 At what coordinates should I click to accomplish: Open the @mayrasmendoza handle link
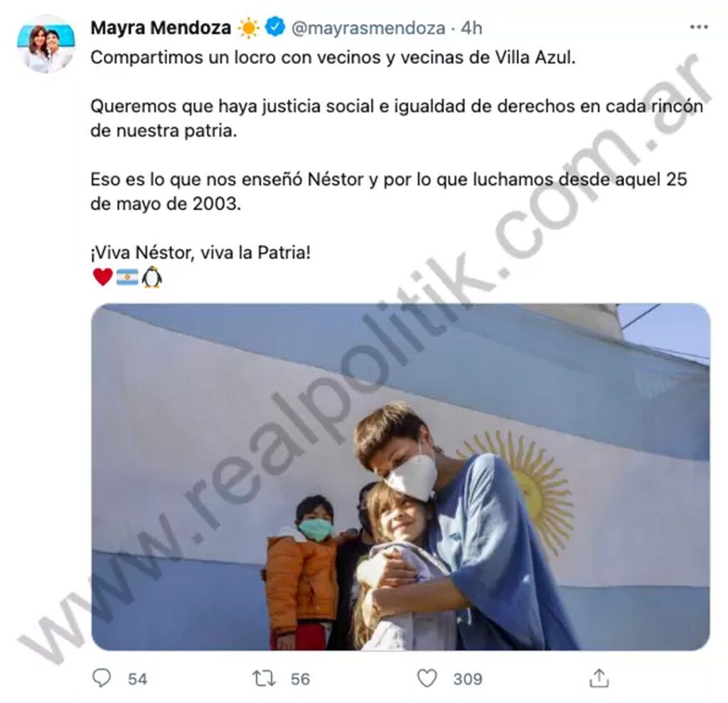368,28
